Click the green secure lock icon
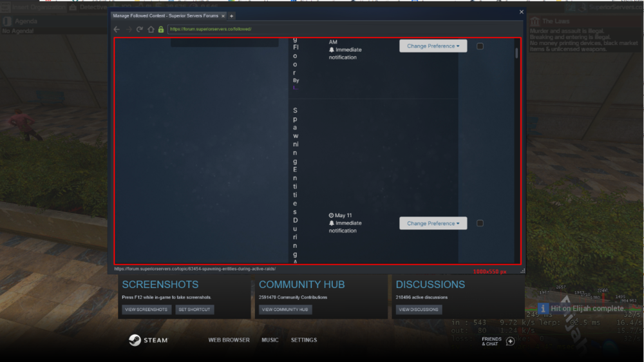Screen dimensions: 644x362 point(161,29)
